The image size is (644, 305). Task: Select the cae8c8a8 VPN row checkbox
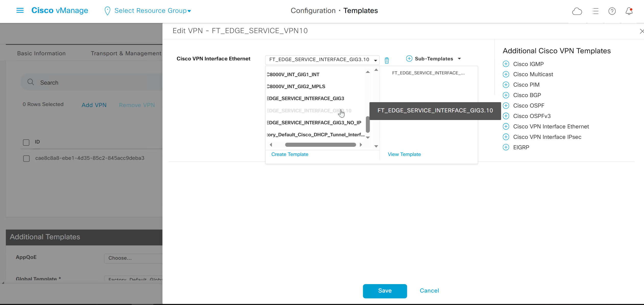point(26,158)
